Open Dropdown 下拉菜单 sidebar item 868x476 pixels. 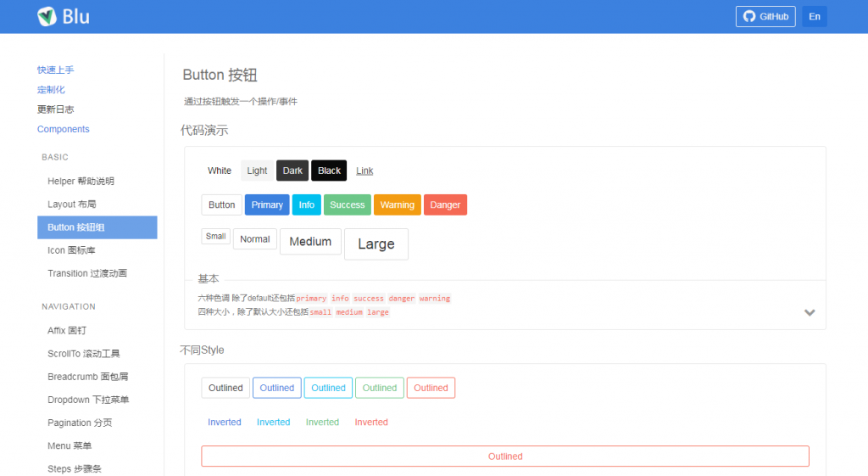88,400
